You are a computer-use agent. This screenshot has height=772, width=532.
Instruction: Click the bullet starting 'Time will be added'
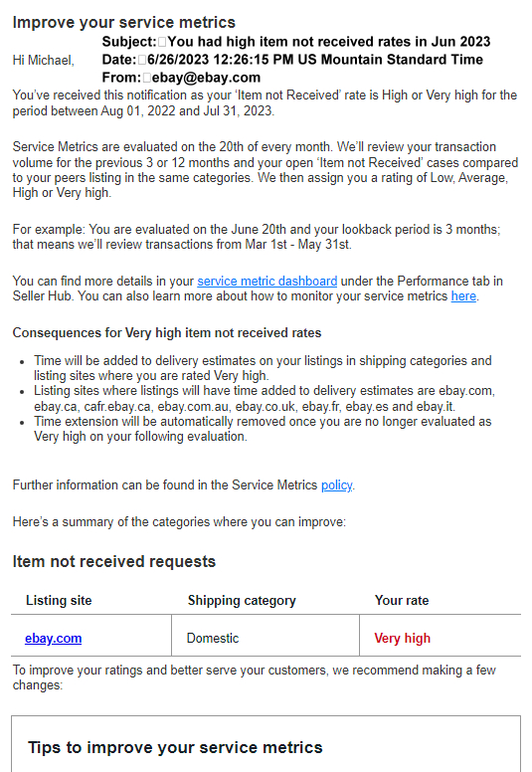(x=263, y=368)
